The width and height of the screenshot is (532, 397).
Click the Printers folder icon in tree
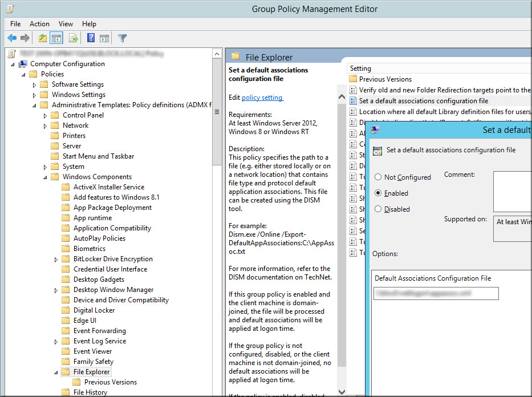55,136
